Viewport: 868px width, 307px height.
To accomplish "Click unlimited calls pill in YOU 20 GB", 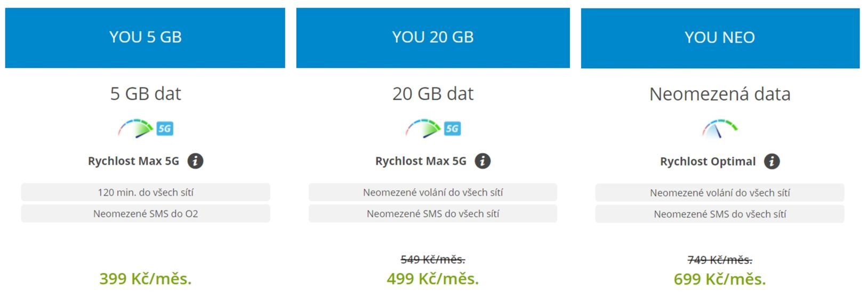I will (433, 192).
